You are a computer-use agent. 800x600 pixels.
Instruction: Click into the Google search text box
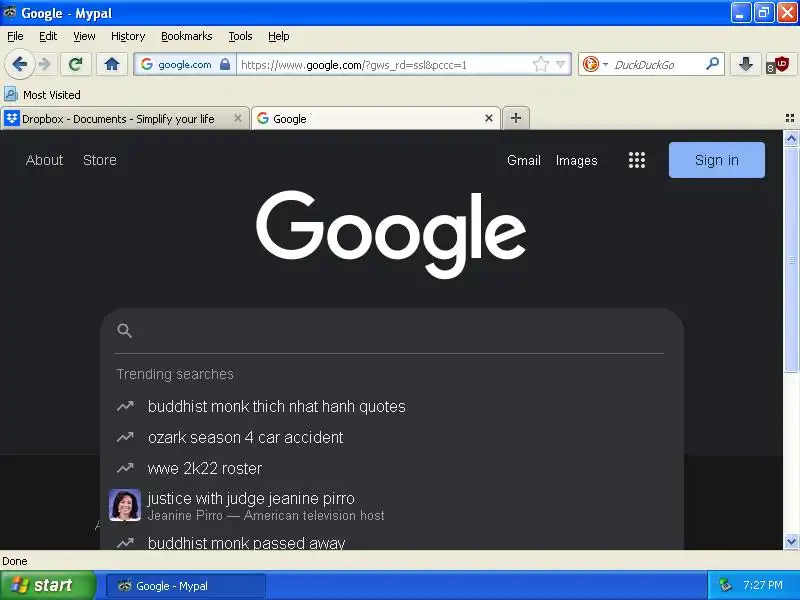tap(398, 331)
